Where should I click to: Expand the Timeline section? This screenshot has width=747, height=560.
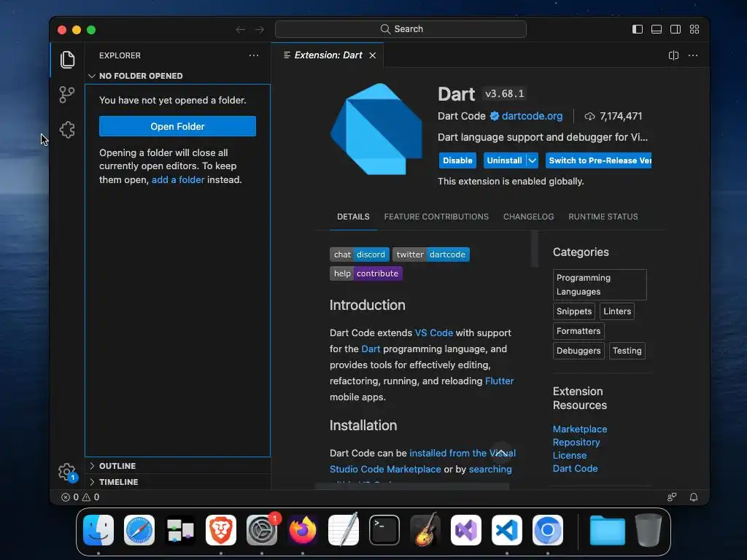(x=178, y=482)
